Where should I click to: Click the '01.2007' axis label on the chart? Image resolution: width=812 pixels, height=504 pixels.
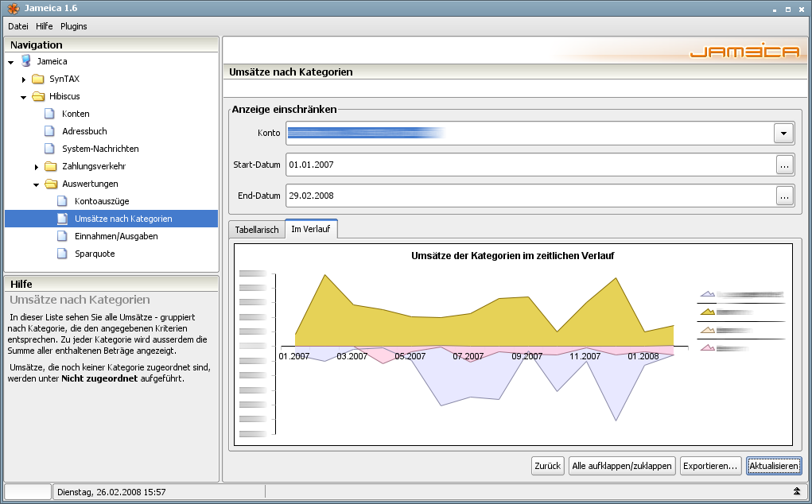click(293, 356)
